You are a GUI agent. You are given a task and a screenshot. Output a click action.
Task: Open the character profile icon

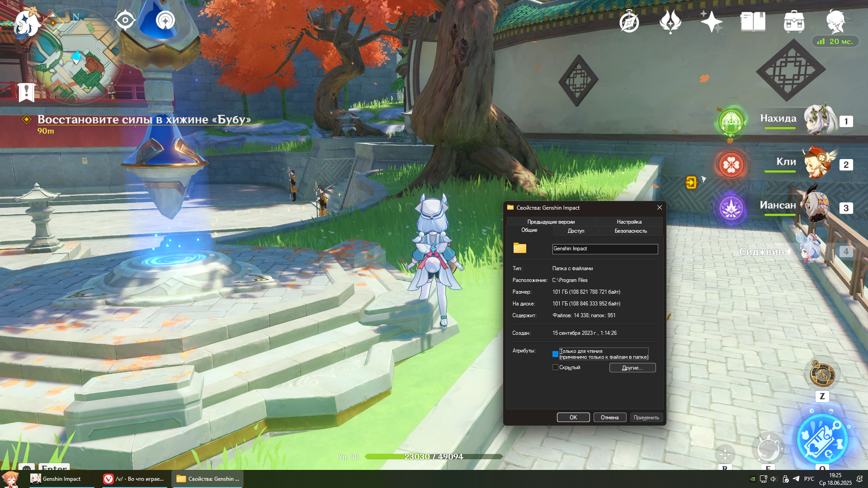[x=835, y=21]
